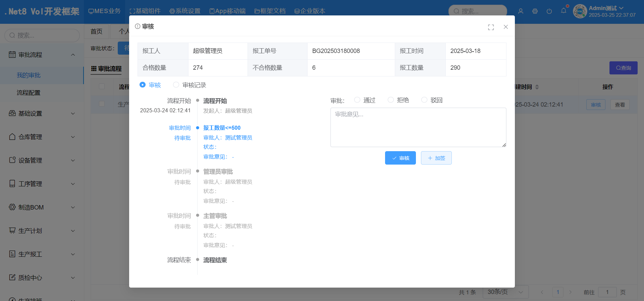The height and width of the screenshot is (301, 644).
Task: Click the blue 审核 submit button
Action: (x=400, y=158)
